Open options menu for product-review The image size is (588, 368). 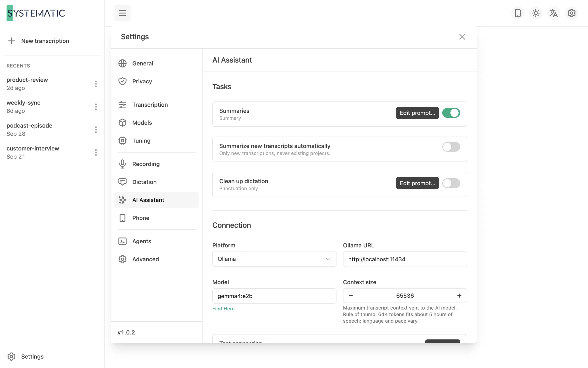[96, 84]
